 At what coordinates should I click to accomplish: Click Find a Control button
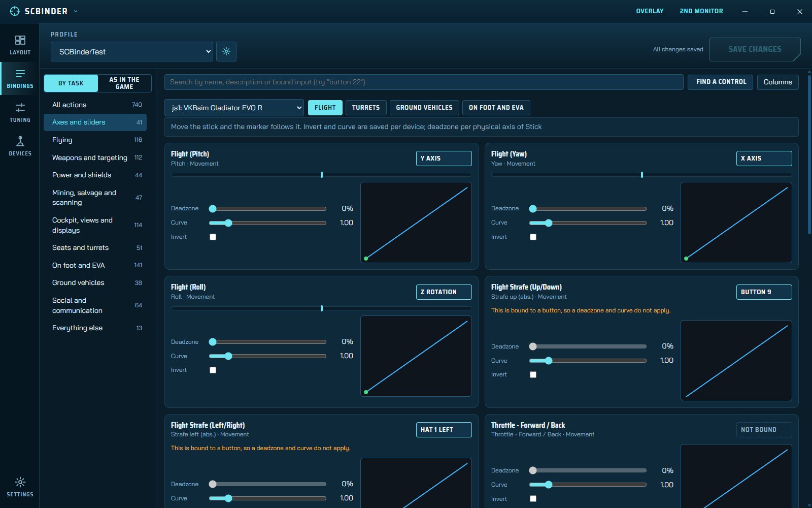click(721, 82)
